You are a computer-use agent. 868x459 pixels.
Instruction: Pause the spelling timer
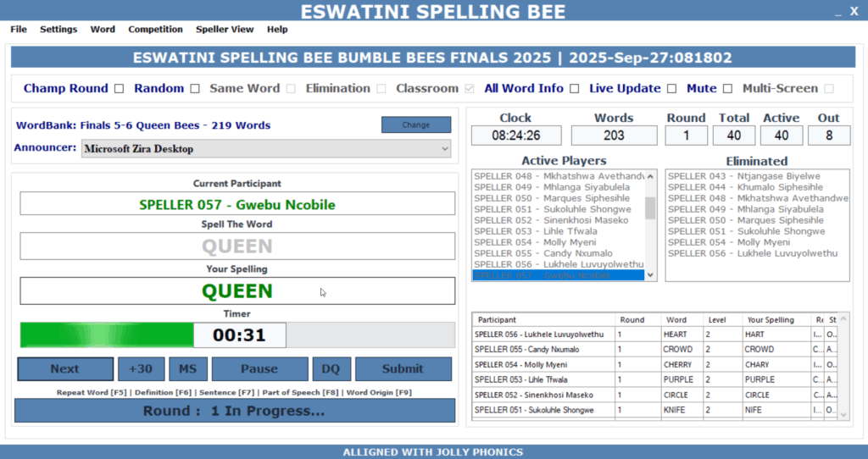[259, 368]
